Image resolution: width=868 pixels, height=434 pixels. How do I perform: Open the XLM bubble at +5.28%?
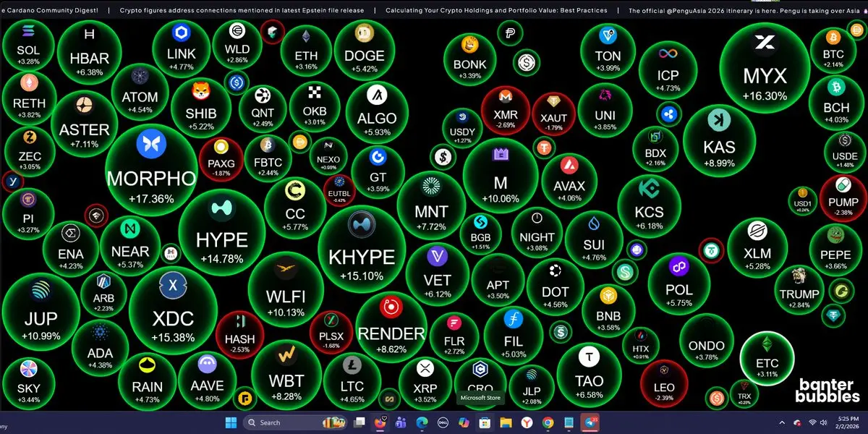pyautogui.click(x=757, y=247)
